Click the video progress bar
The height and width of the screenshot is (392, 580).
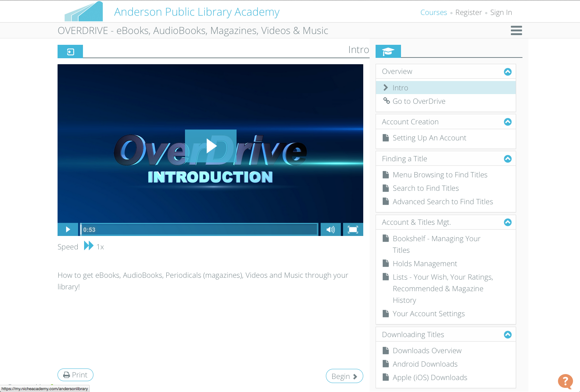[199, 229]
